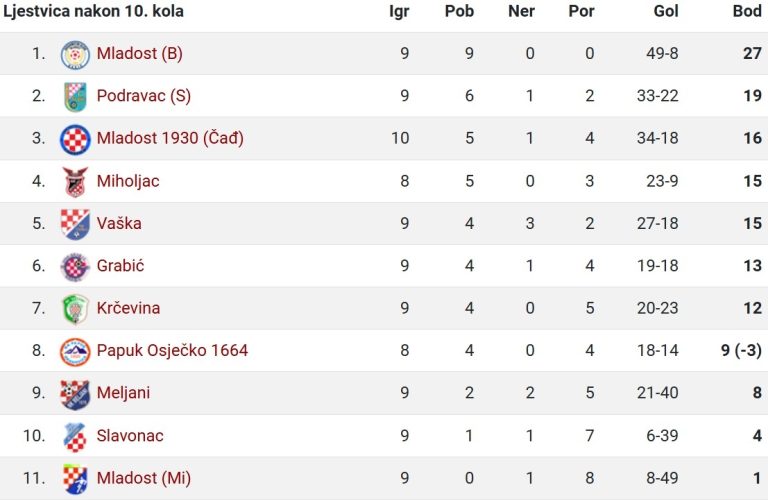Click the Slavonac club crest
The image size is (768, 501).
click(x=75, y=436)
